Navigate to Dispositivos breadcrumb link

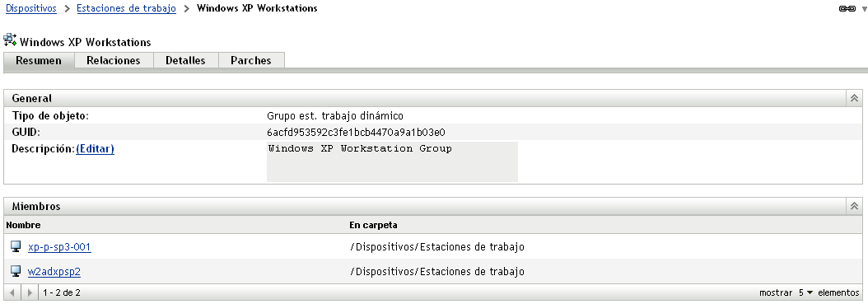click(31, 8)
